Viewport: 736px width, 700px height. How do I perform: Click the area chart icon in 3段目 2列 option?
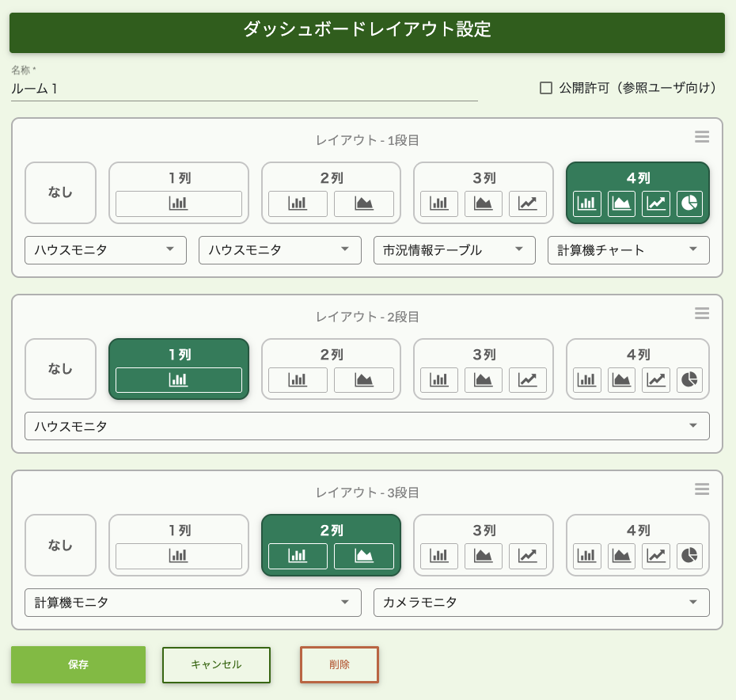click(363, 556)
